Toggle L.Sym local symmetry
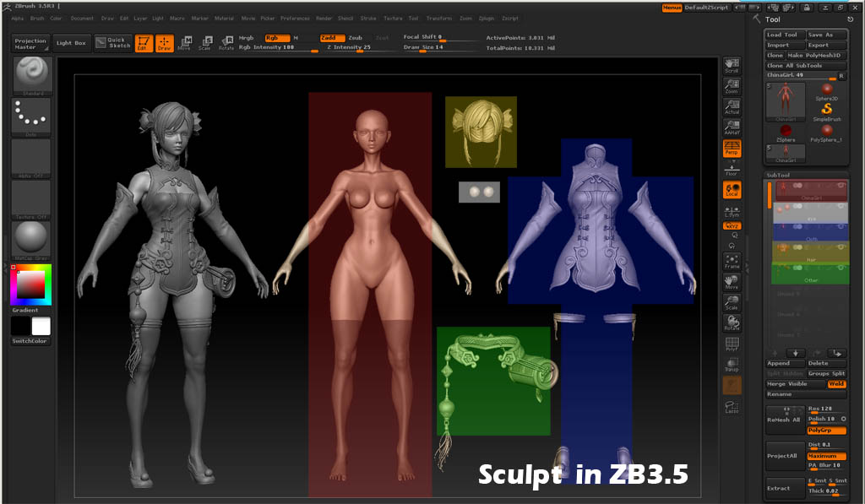 click(x=732, y=212)
